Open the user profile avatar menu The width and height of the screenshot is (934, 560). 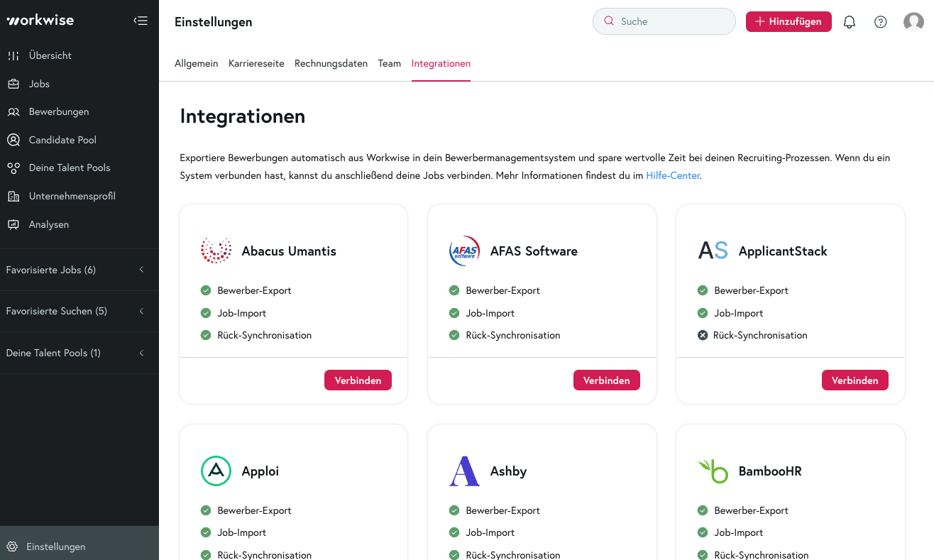pos(913,22)
